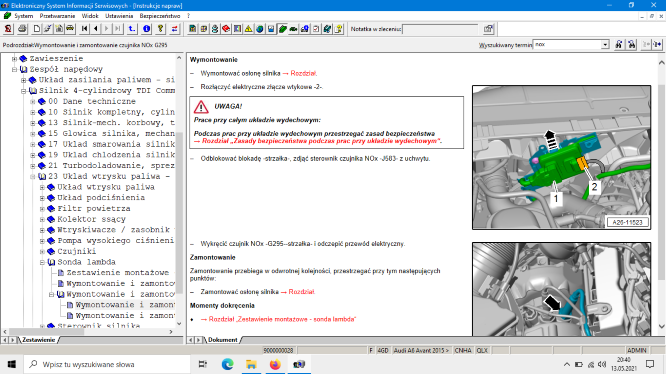The width and height of the screenshot is (666, 374).
Task: Click the Notatka w zleceniu input field
Action: click(440, 29)
